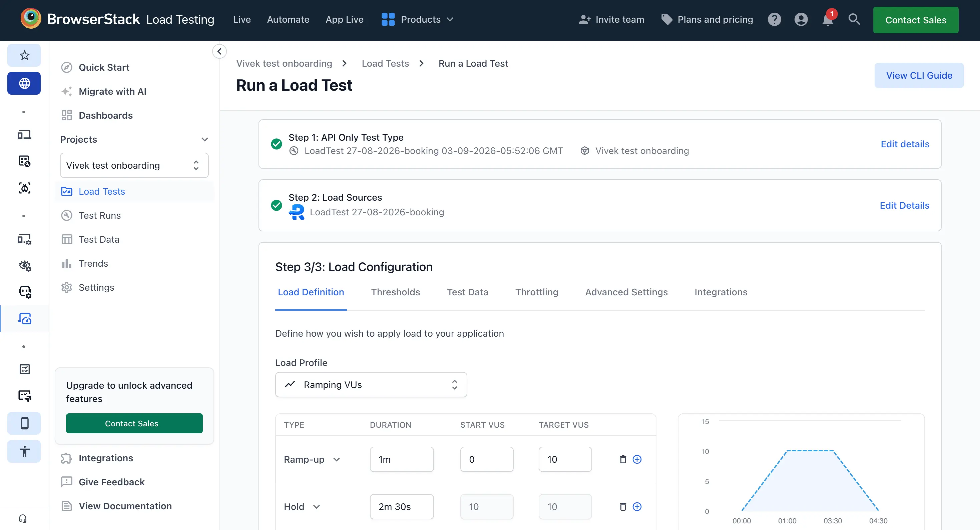980x530 pixels.
Task: Click the Settings gear icon in sidebar
Action: (x=67, y=287)
